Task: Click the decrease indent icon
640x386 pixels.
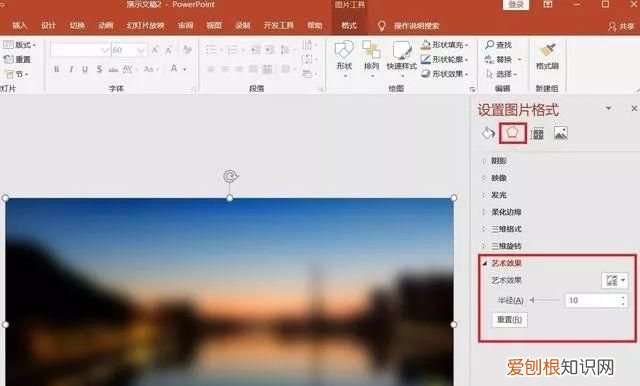Action: point(256,50)
